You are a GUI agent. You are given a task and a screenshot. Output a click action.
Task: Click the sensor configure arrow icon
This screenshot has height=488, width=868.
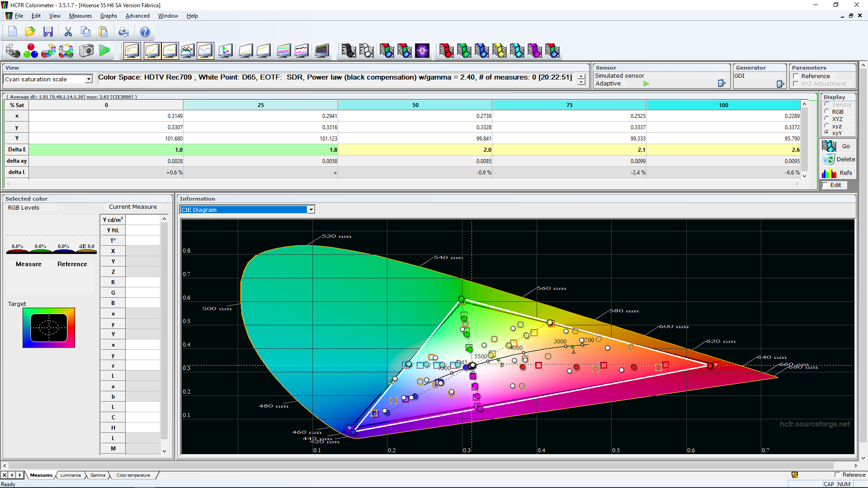coord(721,84)
